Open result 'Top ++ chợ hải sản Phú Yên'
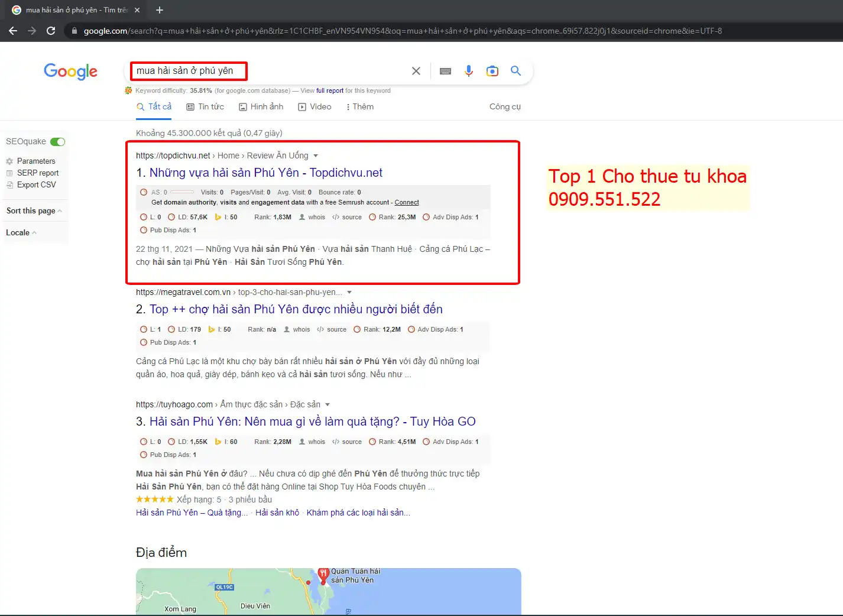 296,309
